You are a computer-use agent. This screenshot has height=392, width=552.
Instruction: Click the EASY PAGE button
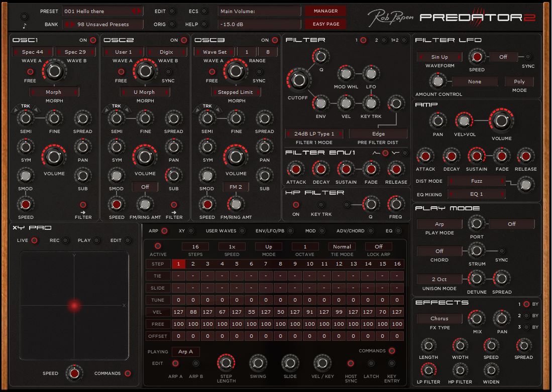pos(325,24)
